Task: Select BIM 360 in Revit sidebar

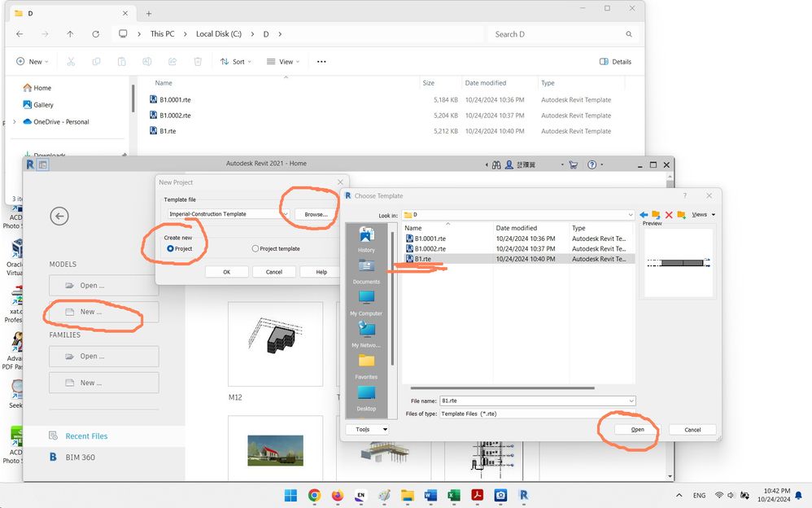Action: [x=81, y=458]
